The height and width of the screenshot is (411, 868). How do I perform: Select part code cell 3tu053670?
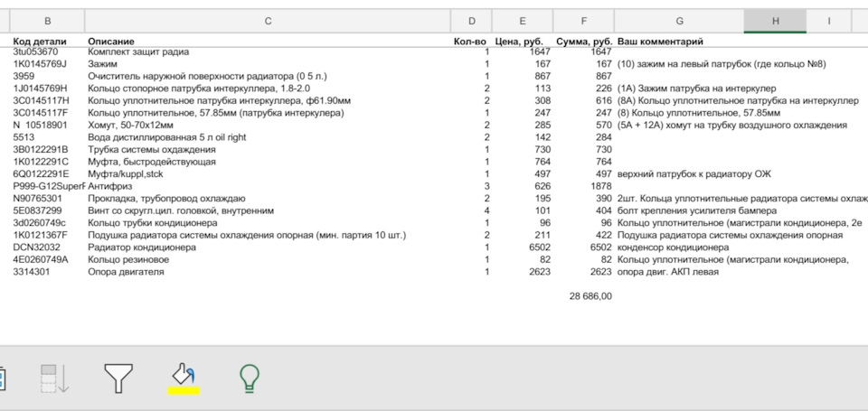[35, 52]
